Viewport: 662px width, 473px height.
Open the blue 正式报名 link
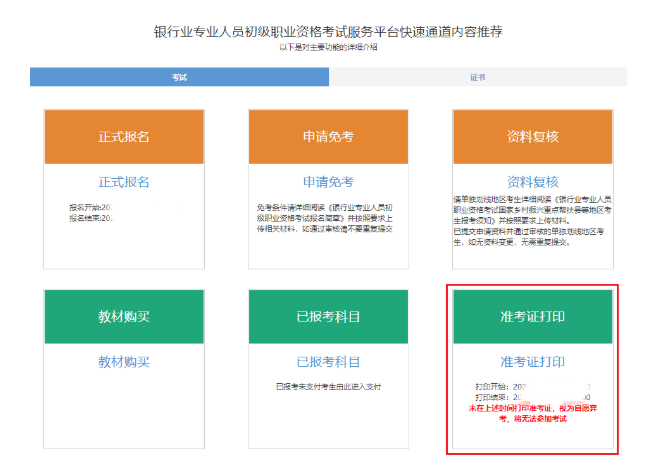click(x=124, y=182)
